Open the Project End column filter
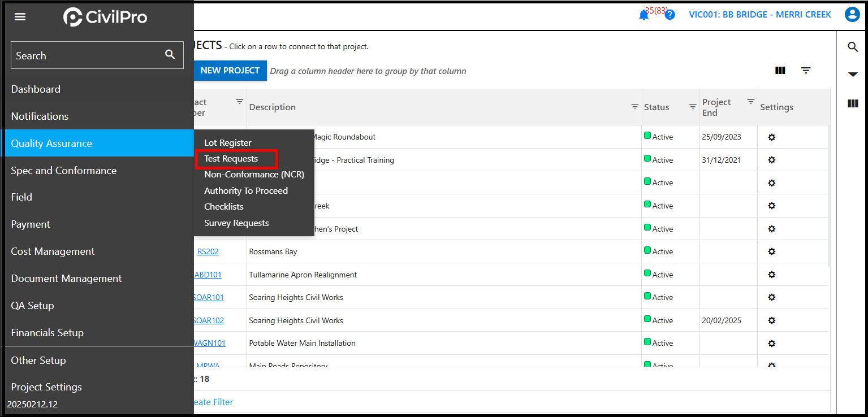 (x=750, y=102)
